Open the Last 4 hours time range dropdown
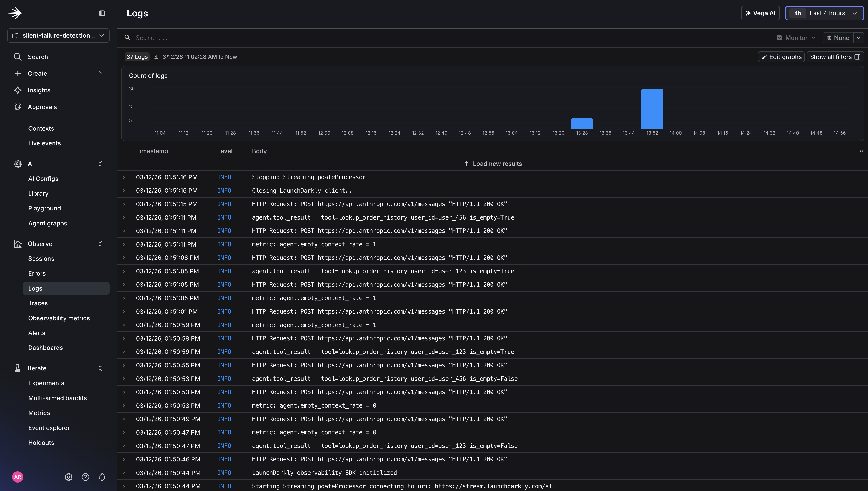 coord(825,13)
